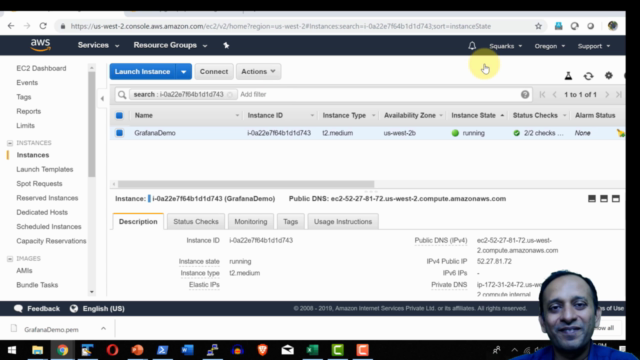Switch to the Usage Instructions tab
This screenshot has height=360, width=640.
point(343,222)
